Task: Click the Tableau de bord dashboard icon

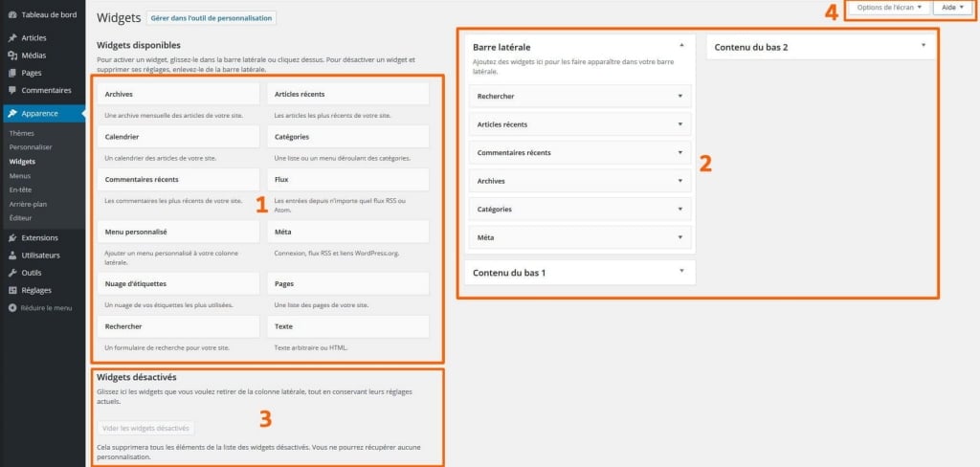Action: point(11,15)
